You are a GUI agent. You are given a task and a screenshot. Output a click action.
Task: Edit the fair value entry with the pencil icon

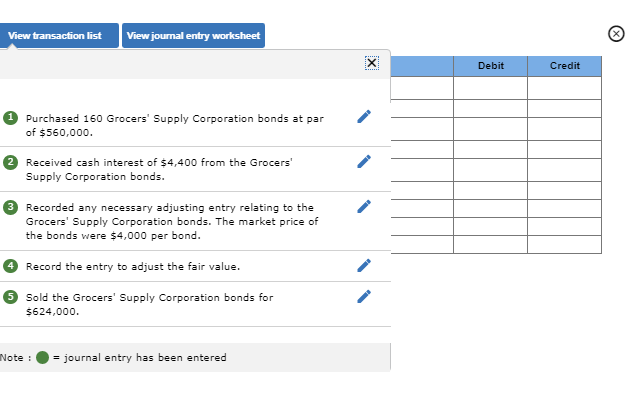click(365, 267)
